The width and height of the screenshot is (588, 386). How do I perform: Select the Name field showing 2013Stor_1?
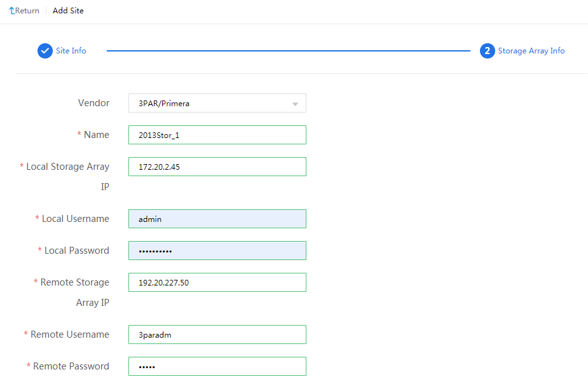click(217, 134)
